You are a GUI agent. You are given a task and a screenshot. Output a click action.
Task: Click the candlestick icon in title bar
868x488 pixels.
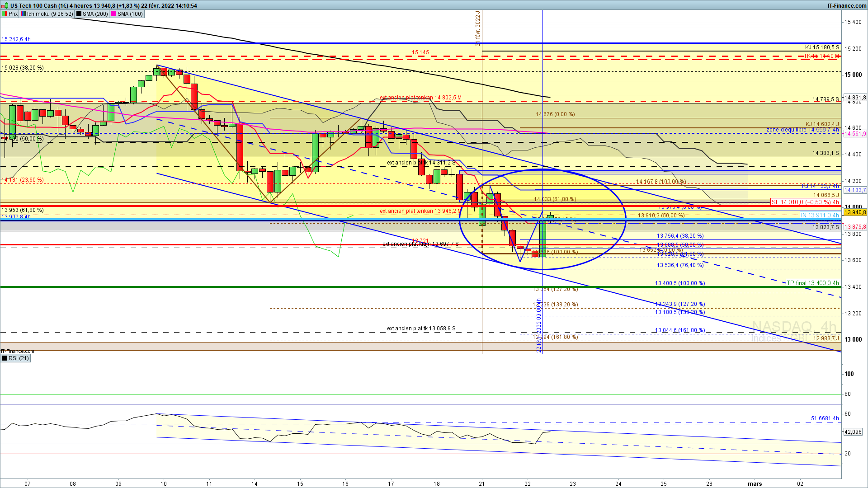5,5
